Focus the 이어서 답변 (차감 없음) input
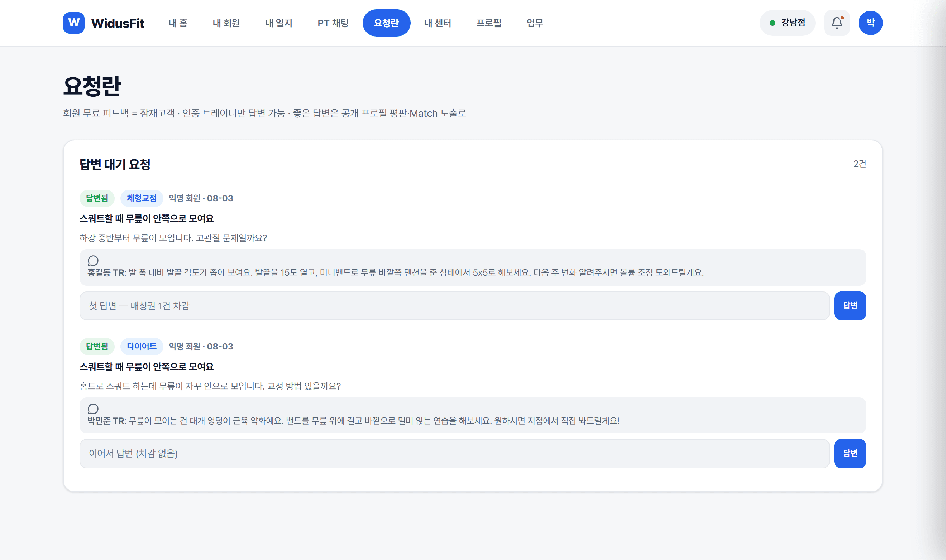Screen dimensions: 946x560 pos(454,453)
